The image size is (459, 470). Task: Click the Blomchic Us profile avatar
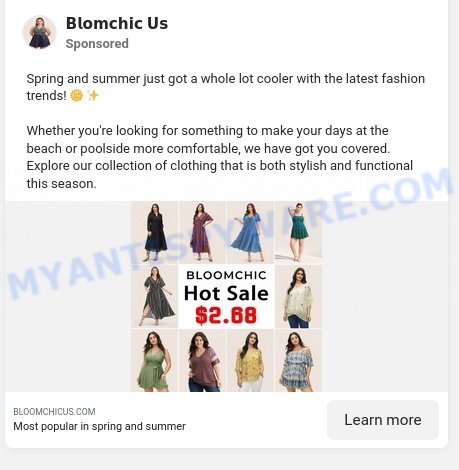(x=39, y=32)
